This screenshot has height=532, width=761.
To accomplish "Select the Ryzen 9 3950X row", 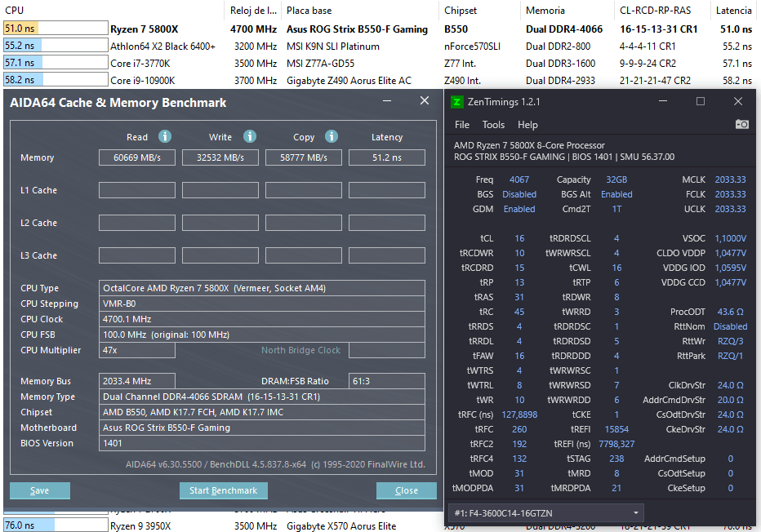I will coord(379,525).
